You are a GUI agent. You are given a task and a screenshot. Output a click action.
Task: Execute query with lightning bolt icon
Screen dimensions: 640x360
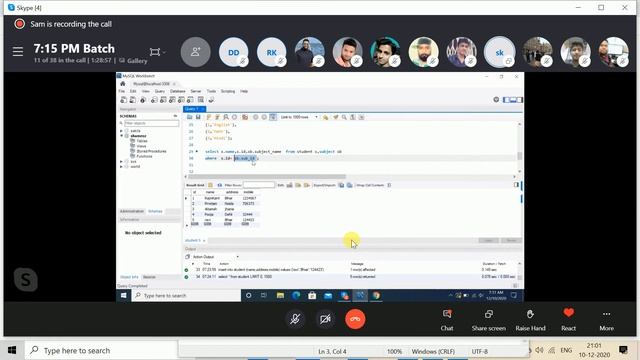(209, 117)
